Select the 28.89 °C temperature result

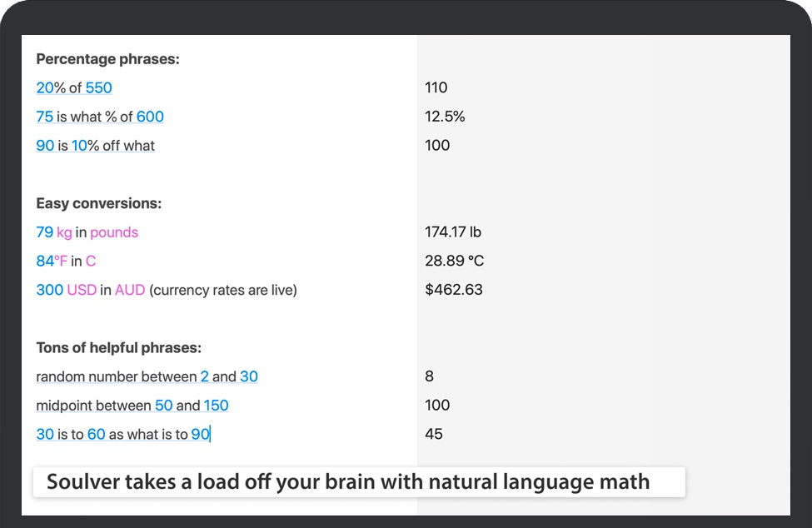pyautogui.click(x=454, y=261)
